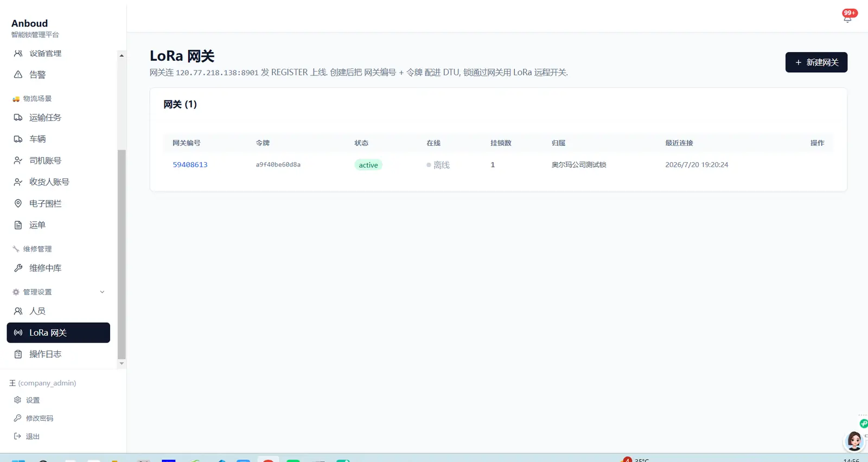Open 运输任务 truck icon in sidebar
The image size is (868, 462).
[18, 118]
